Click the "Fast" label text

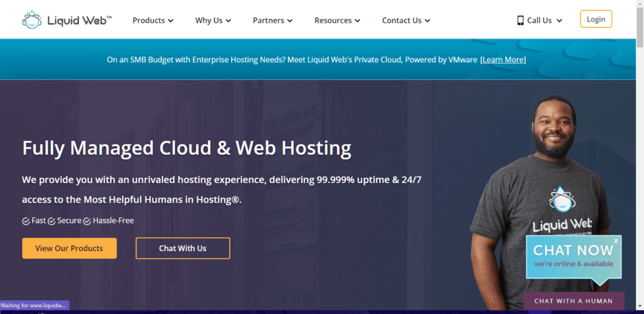38,221
